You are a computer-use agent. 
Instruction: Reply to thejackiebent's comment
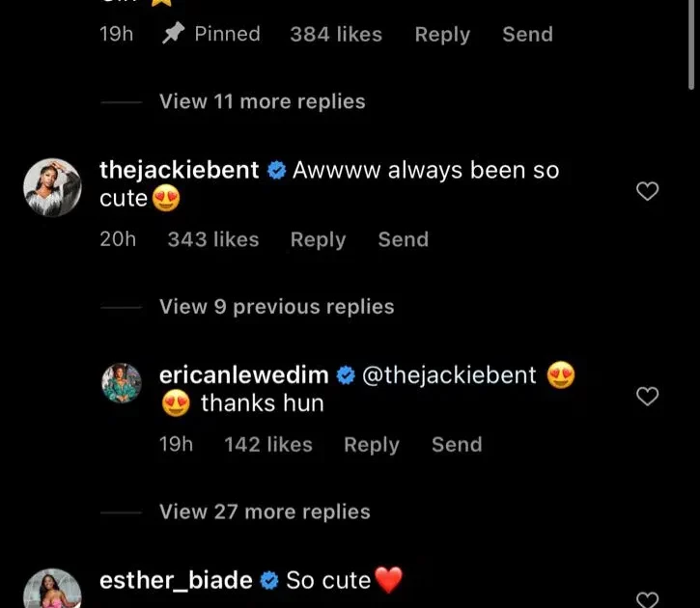(319, 240)
